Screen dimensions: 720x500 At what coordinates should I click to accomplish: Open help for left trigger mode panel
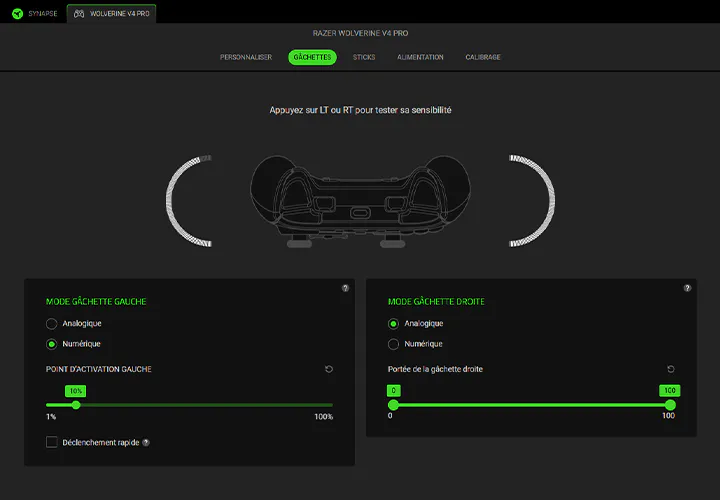pyautogui.click(x=345, y=288)
